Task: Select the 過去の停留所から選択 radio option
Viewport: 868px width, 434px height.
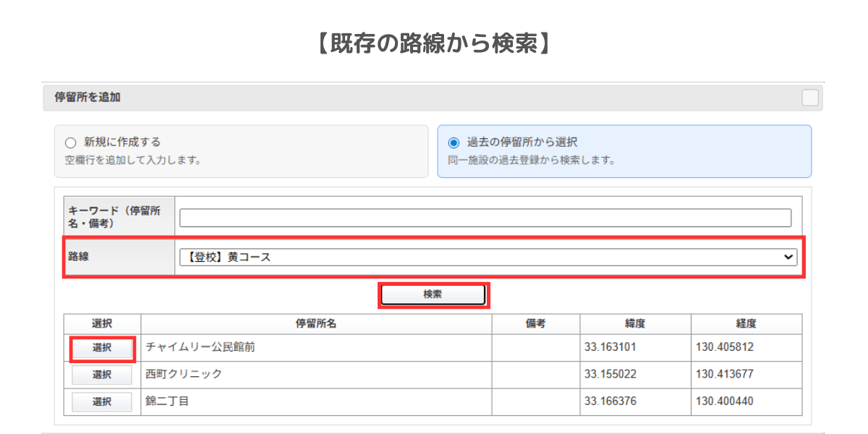Action: [x=454, y=142]
